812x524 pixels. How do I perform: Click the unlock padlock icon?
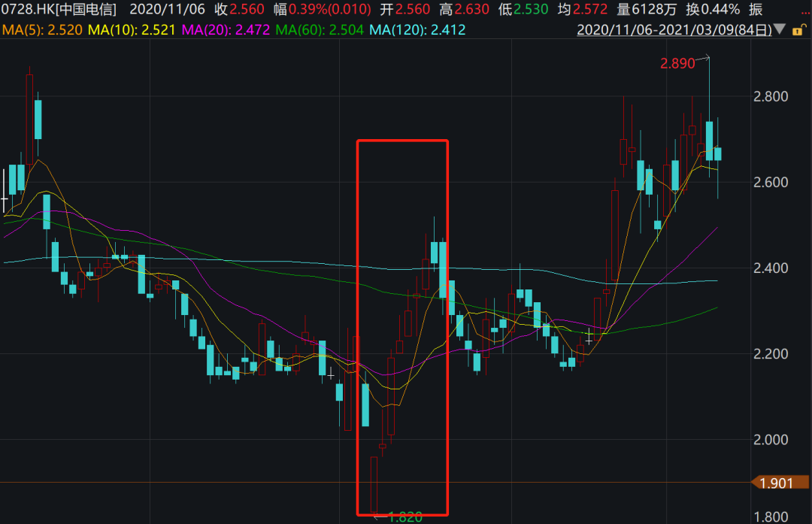click(x=798, y=30)
